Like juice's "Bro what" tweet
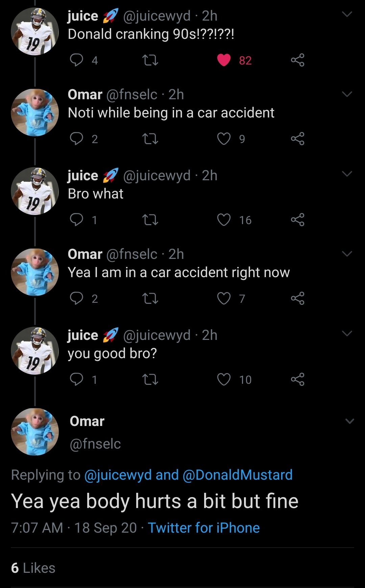Image resolution: width=365 pixels, height=588 pixels. coord(224,220)
